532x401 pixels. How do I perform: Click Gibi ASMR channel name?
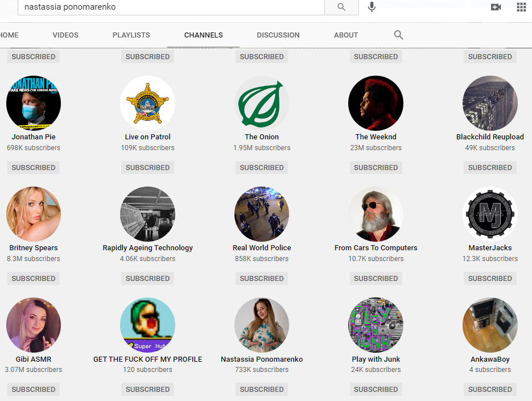34,359
